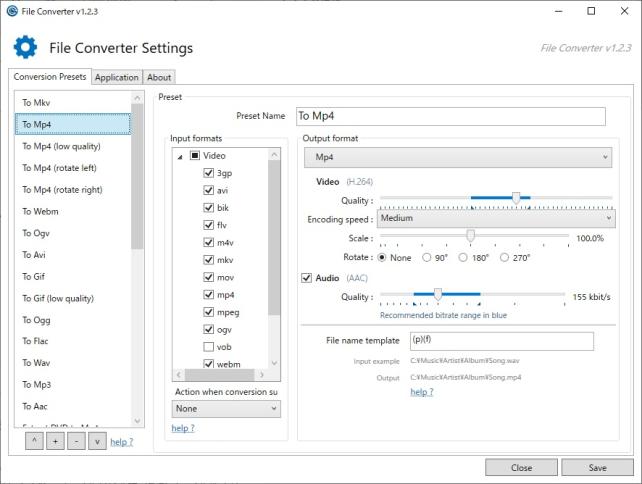Click the remove preset minus button

pos(75,441)
